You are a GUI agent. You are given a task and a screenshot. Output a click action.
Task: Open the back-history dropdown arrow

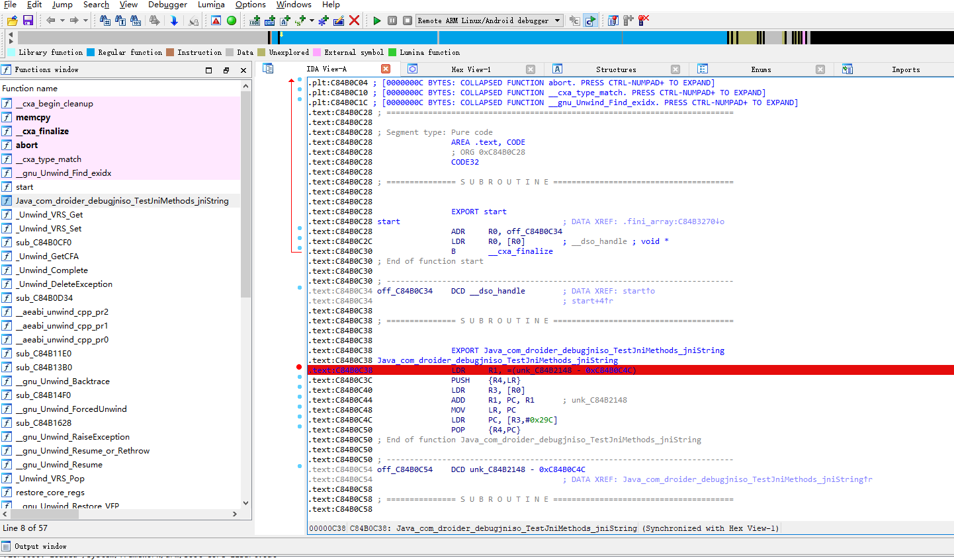coord(62,20)
